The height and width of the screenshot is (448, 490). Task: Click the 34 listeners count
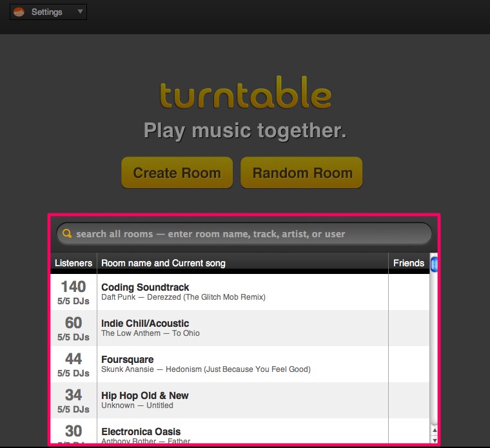pyautogui.click(x=73, y=395)
